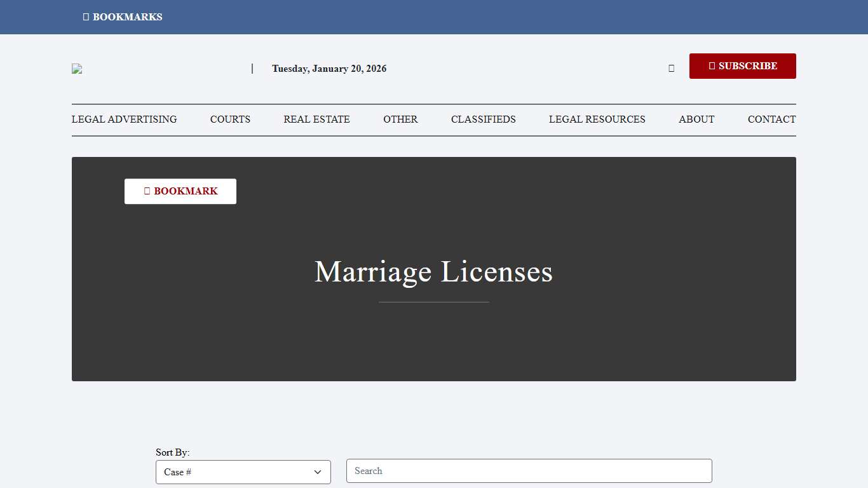Click the icon inside the SUBSCRIBE button
This screenshot has height=488, width=868.
(711, 65)
